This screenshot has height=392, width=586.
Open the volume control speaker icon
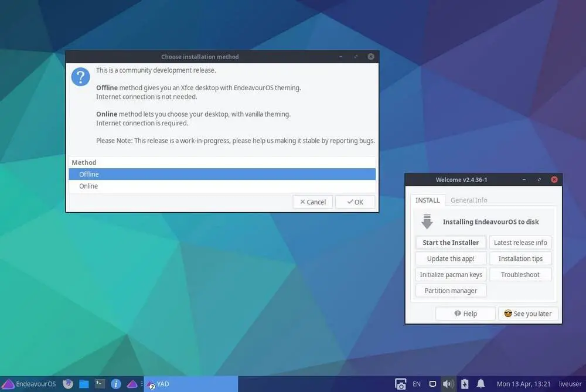(448, 384)
